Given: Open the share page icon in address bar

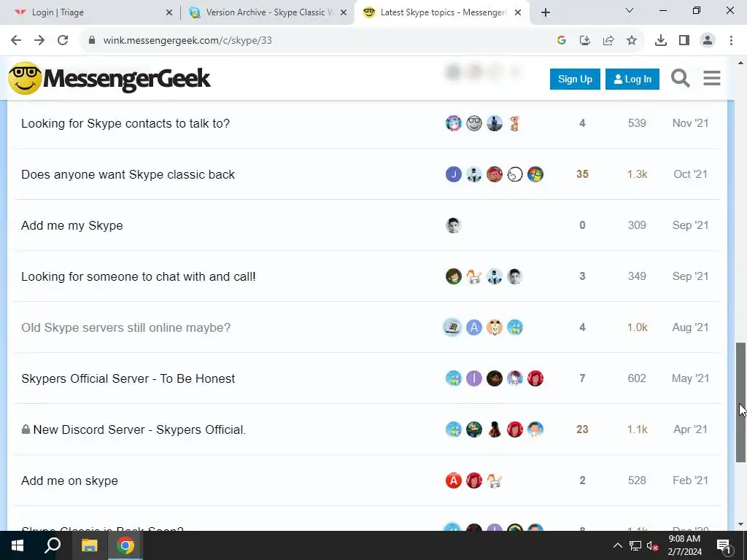Looking at the screenshot, I should [608, 41].
